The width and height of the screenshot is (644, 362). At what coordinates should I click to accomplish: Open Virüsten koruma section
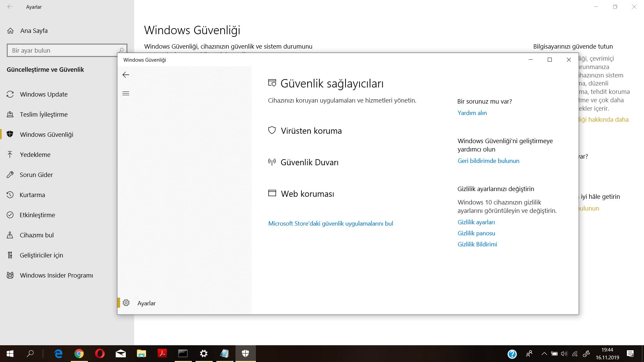311,131
